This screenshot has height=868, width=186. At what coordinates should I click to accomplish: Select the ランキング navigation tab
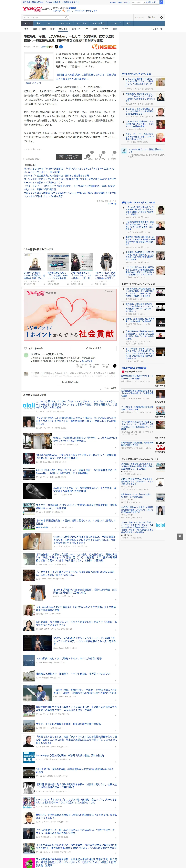(x=115, y=24)
